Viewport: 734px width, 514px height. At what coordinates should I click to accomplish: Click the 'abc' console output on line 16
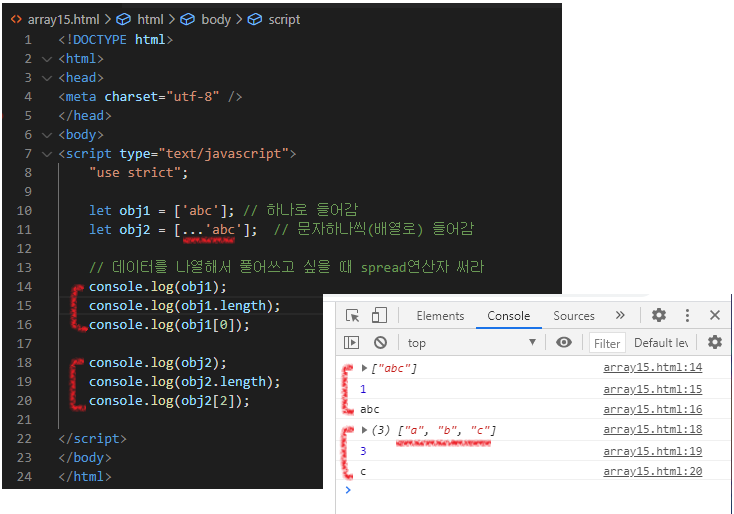click(369, 410)
